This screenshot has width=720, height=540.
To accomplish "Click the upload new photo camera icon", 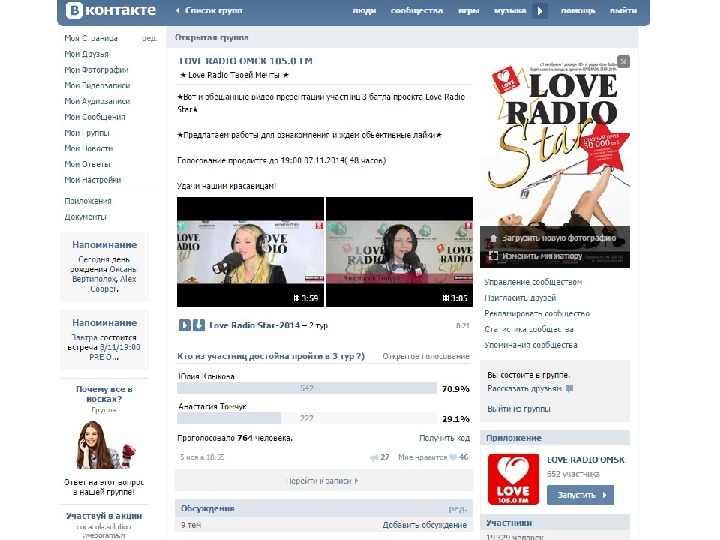I will click(x=493, y=238).
